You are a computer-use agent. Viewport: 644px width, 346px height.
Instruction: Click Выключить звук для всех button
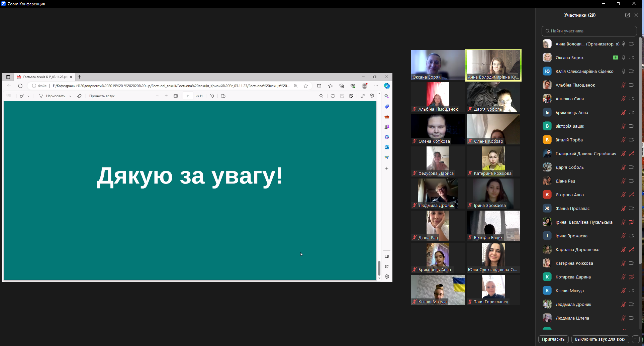pos(600,339)
